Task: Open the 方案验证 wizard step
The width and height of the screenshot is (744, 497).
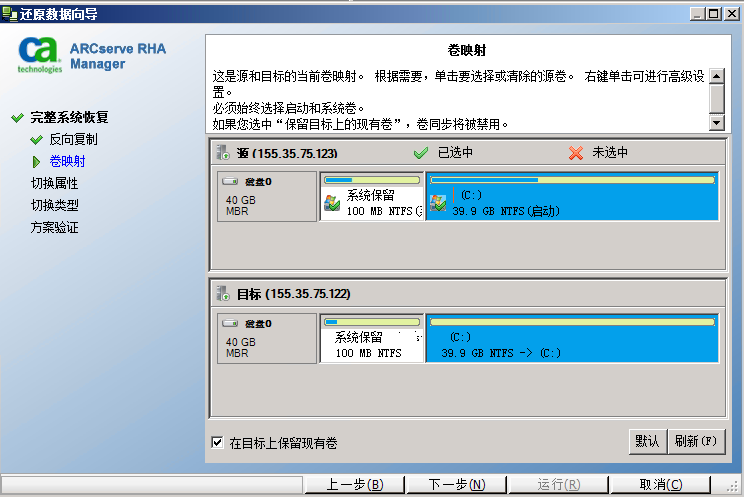Action: pos(55,227)
